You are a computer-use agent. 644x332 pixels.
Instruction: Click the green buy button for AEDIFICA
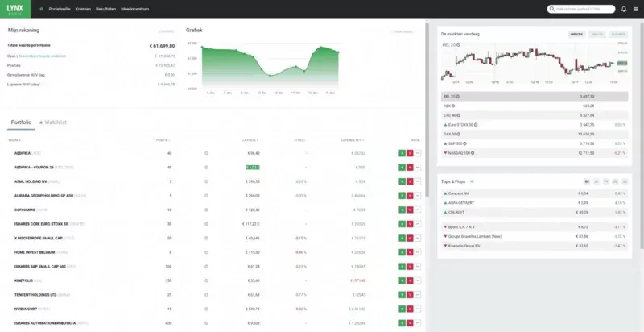(x=402, y=153)
